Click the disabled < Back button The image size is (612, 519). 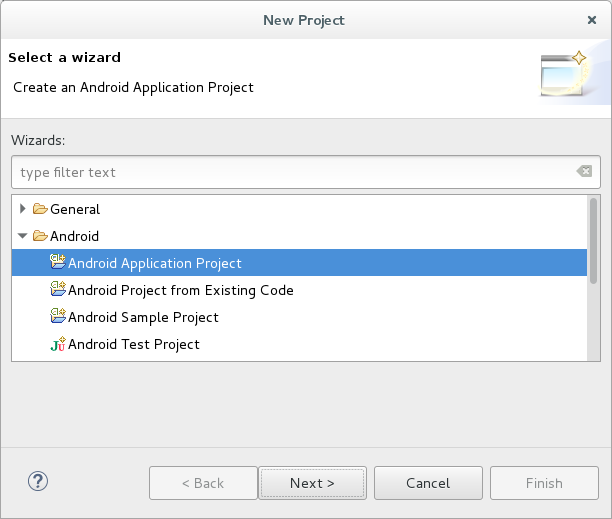click(x=203, y=483)
